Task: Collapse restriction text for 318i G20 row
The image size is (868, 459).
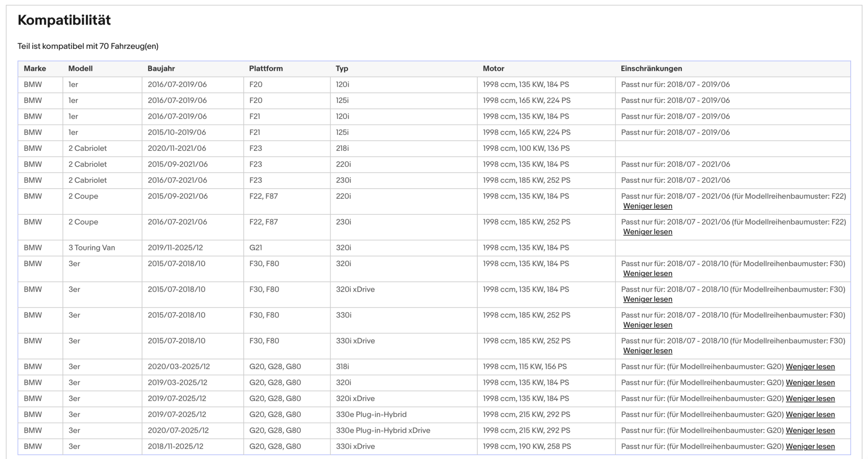Action: [810, 367]
